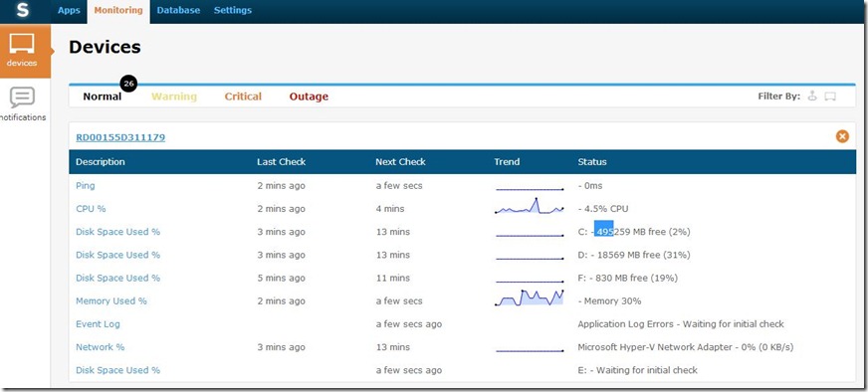Click the Devices page heading
Viewport: 868px width, 392px height.
(105, 47)
